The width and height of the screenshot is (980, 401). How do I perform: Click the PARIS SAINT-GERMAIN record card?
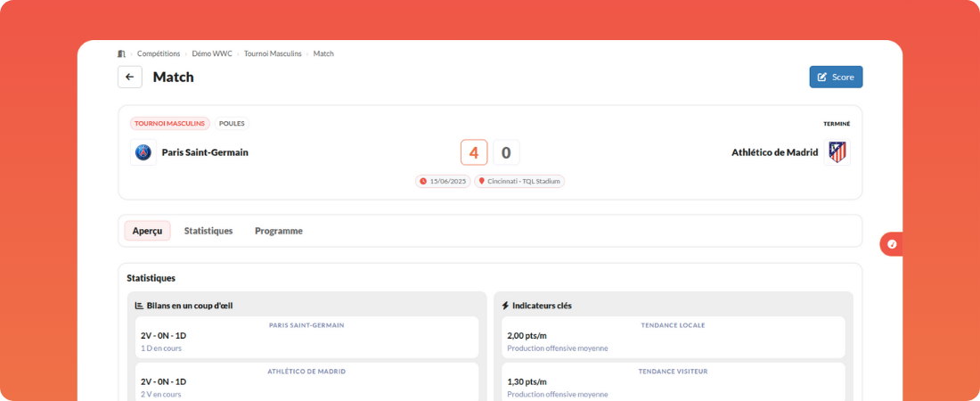pos(306,337)
